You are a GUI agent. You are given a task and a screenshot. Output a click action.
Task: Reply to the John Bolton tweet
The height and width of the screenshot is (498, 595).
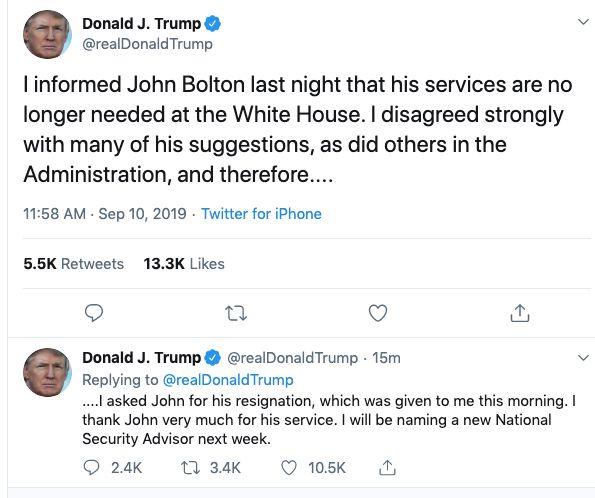click(93, 313)
